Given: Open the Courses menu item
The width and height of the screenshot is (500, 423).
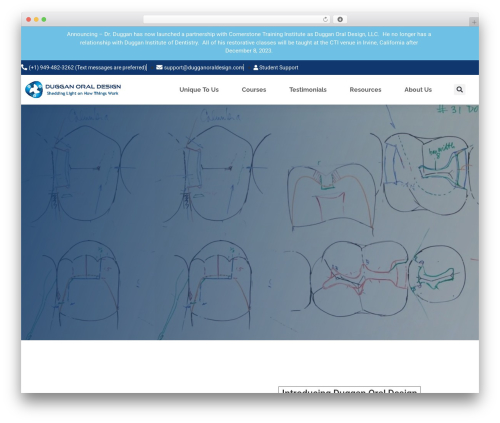Looking at the screenshot, I should pos(254,90).
